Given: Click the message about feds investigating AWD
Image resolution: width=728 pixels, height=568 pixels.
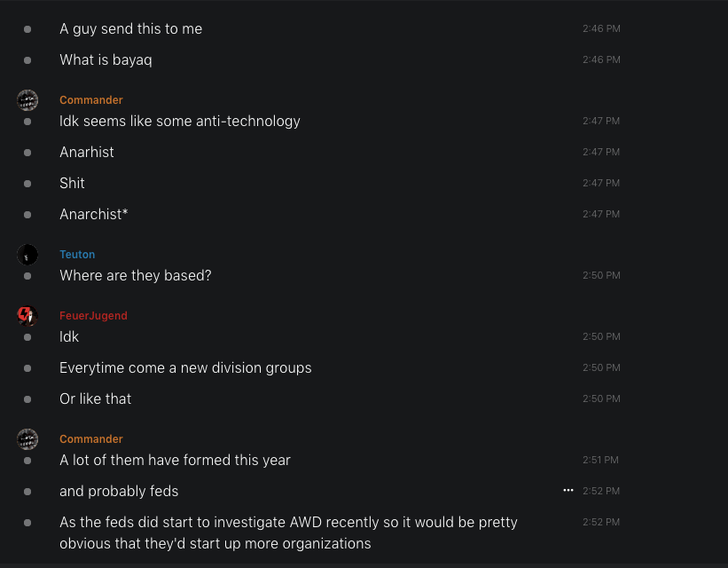Looking at the screenshot, I should coord(288,532).
